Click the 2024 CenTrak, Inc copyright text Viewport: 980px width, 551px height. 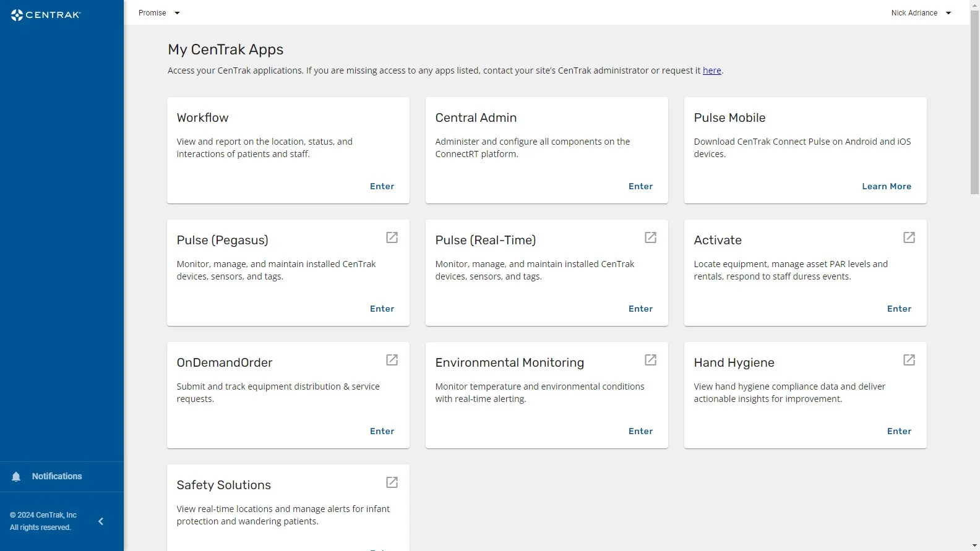tap(43, 515)
